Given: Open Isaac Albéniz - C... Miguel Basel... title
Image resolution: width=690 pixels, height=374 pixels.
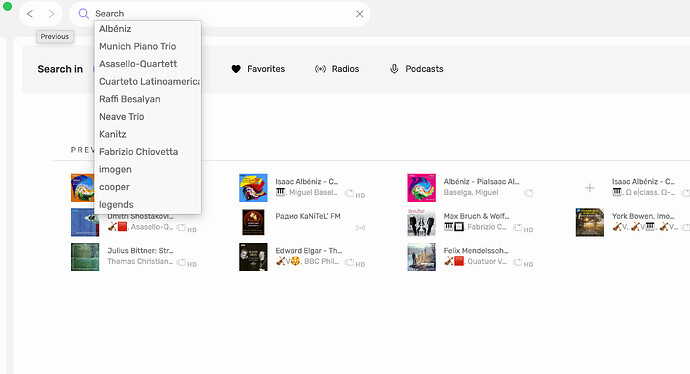Looking at the screenshot, I should tap(307, 181).
